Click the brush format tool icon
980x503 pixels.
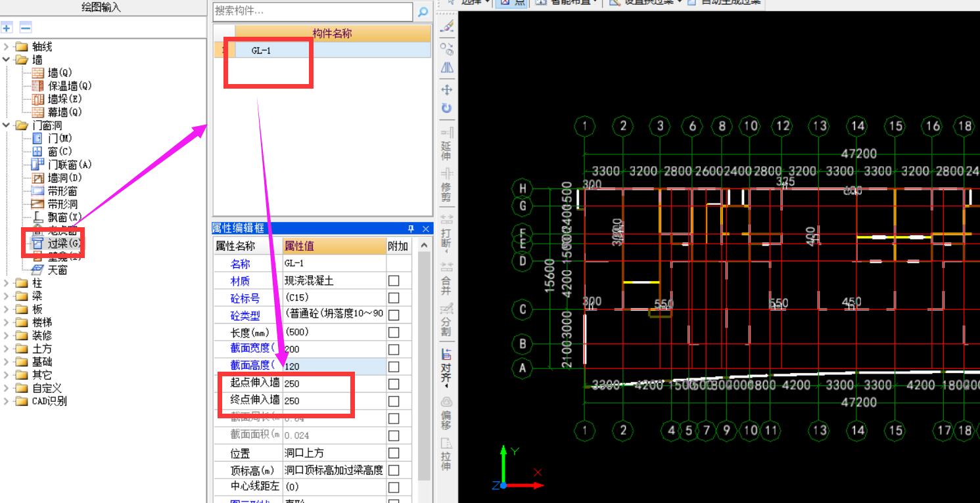pyautogui.click(x=447, y=27)
